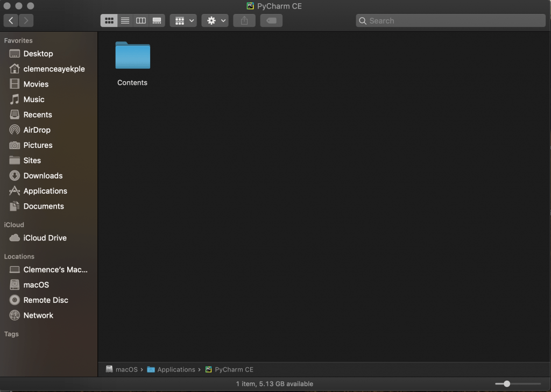Open the item grouping dropdown
The height and width of the screenshot is (392, 551).
coord(183,20)
